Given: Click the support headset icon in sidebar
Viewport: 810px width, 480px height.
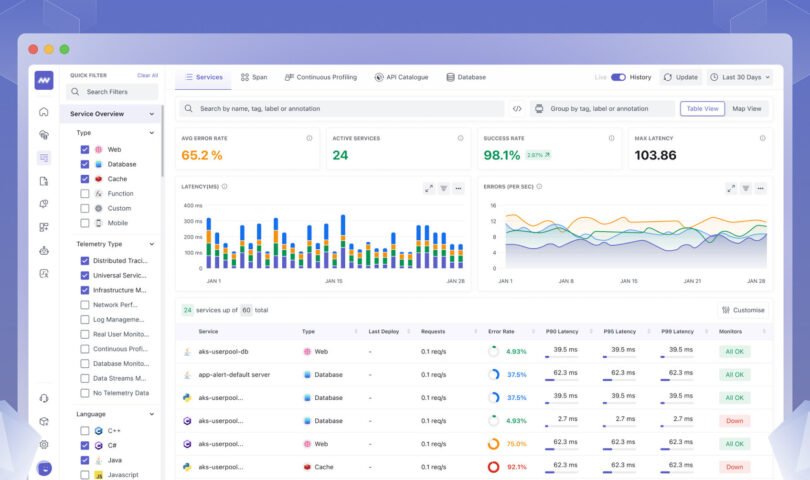Looking at the screenshot, I should point(44,398).
